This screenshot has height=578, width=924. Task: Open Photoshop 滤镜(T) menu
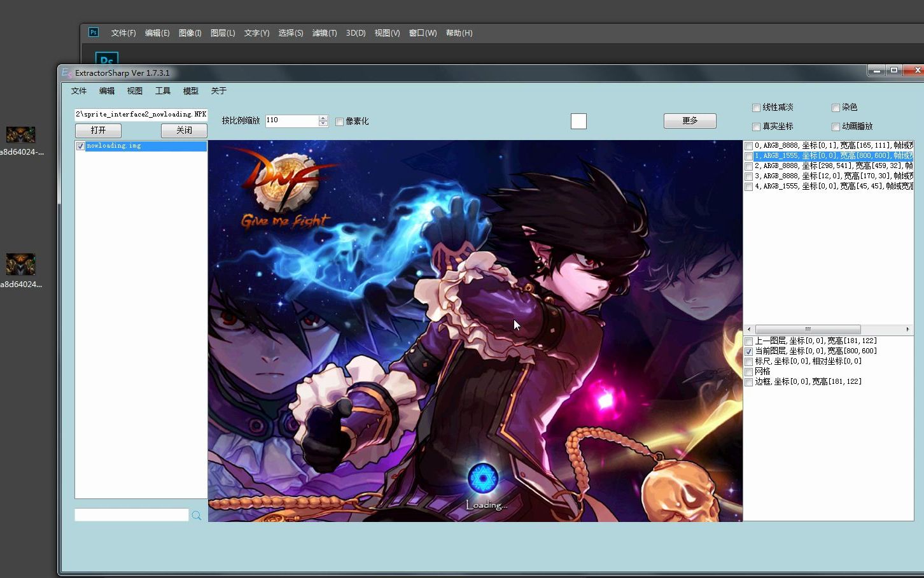[325, 33]
